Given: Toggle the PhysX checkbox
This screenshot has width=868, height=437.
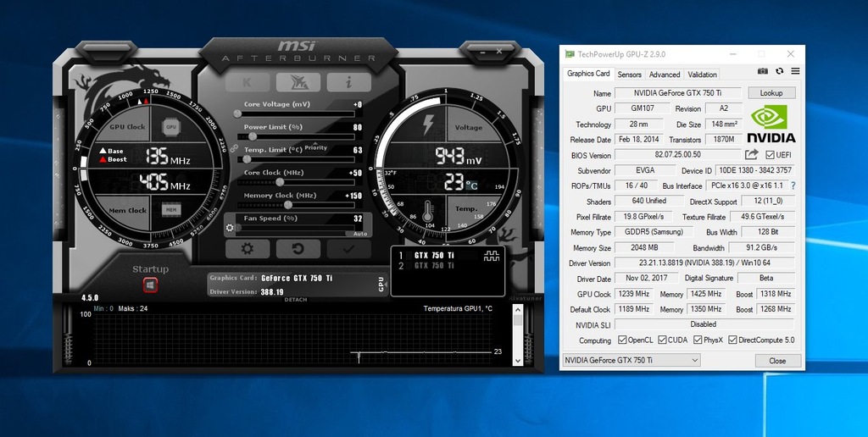Looking at the screenshot, I should [x=698, y=340].
